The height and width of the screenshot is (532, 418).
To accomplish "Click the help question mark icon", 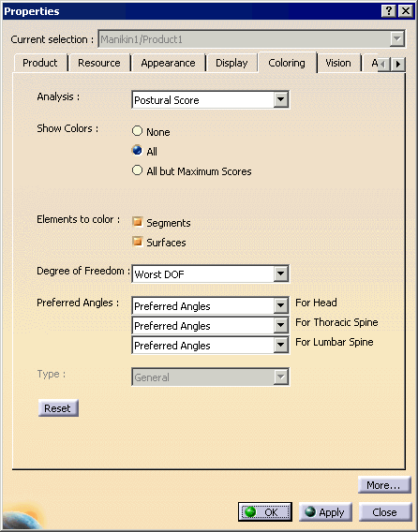I will [389, 11].
